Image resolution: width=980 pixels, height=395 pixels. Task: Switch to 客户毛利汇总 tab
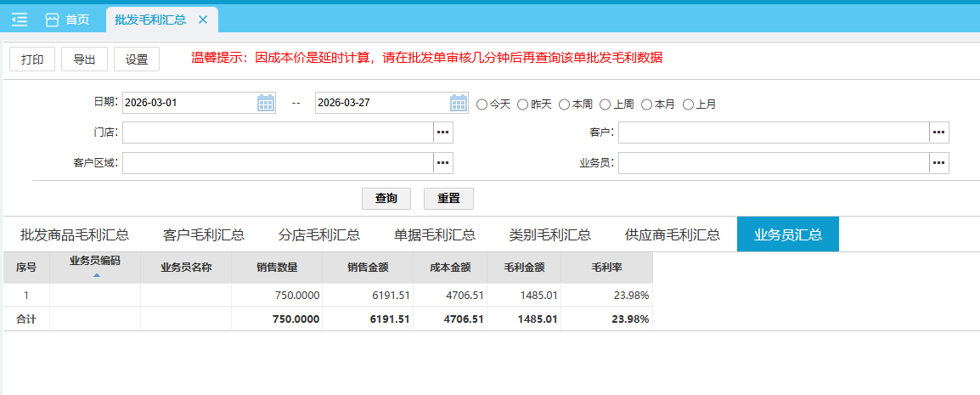[204, 234]
